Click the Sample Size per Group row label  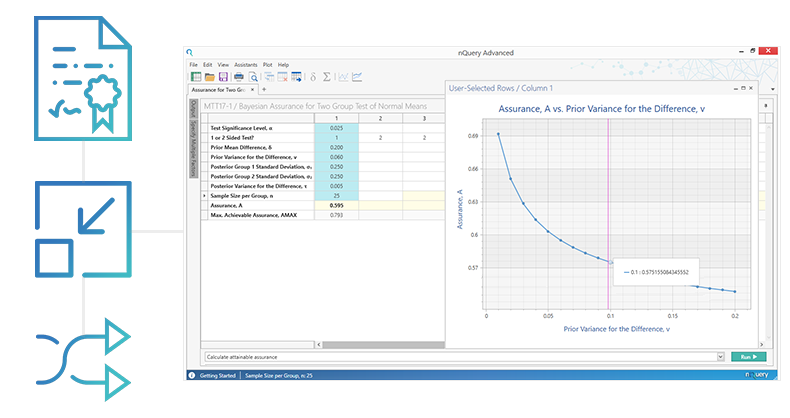(x=242, y=195)
